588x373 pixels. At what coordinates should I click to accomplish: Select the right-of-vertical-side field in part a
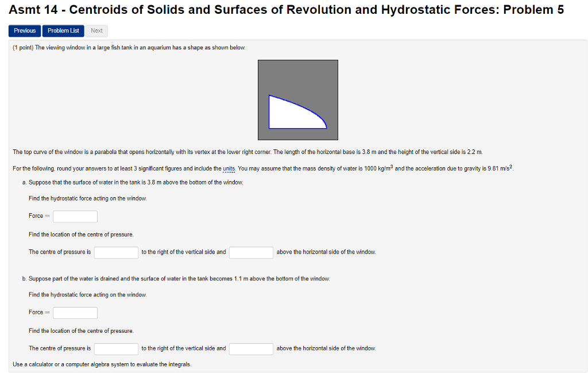(x=116, y=252)
